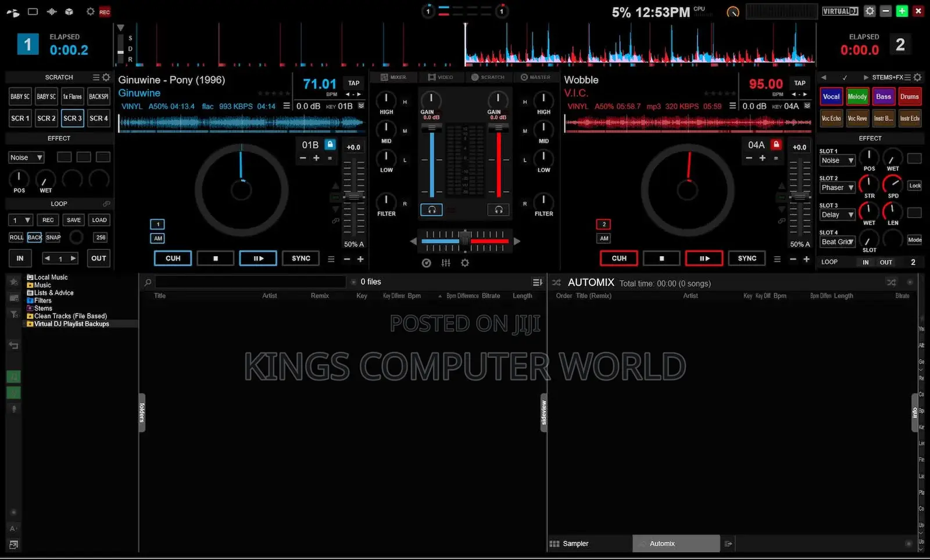Viewport: 930px width, 560px height.
Task: Click SYNC on deck 2
Action: [747, 259]
